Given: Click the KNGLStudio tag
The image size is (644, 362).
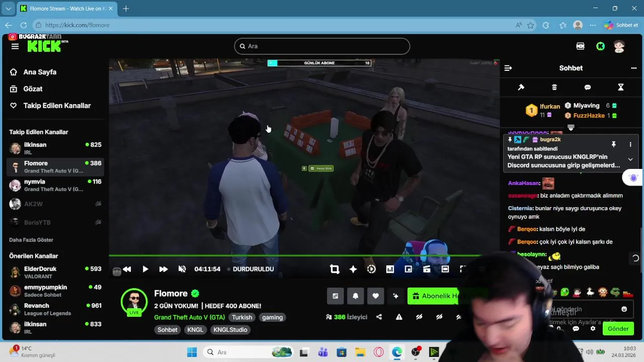Looking at the screenshot, I should coord(230,330).
